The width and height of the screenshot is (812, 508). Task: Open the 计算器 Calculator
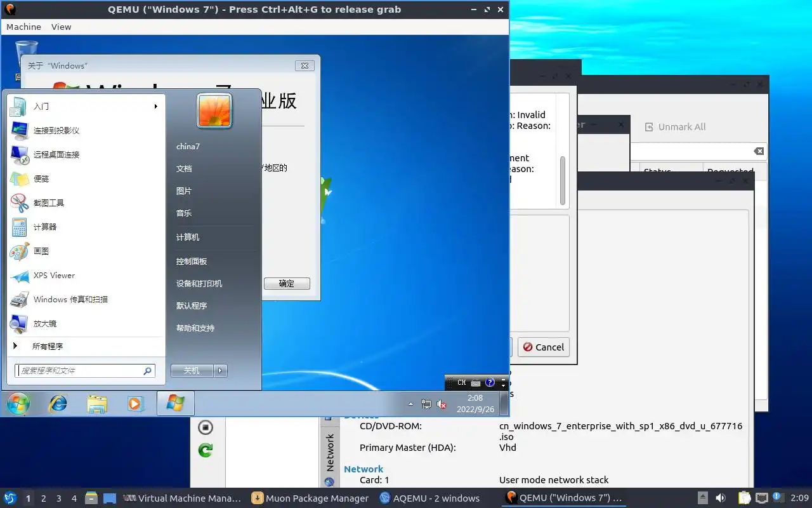[x=85, y=227]
